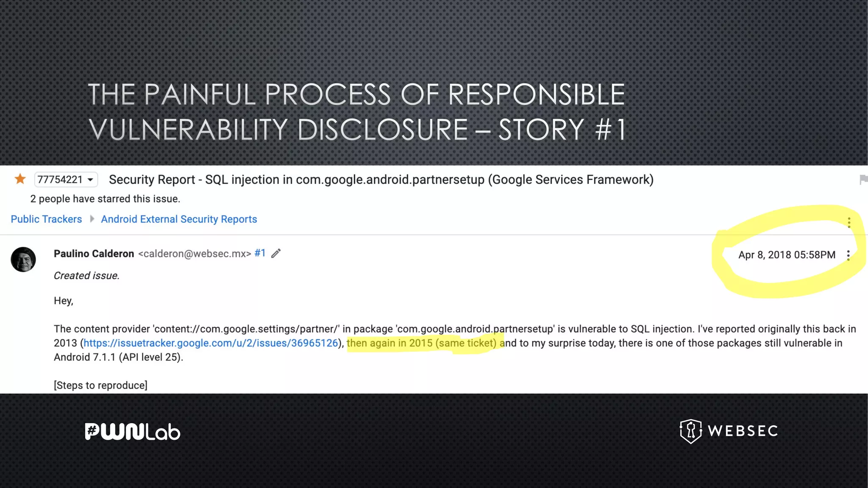
Task: Open the issue-level three-dot overflow menu
Action: point(849,223)
